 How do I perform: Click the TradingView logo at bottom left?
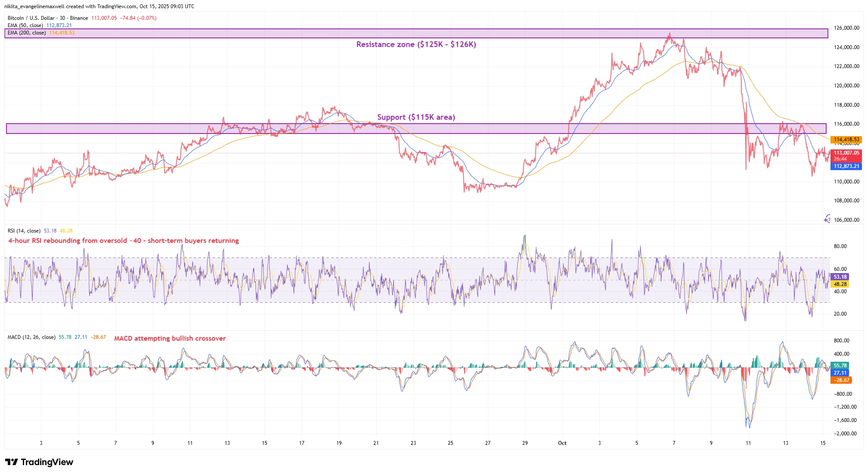coord(39,462)
